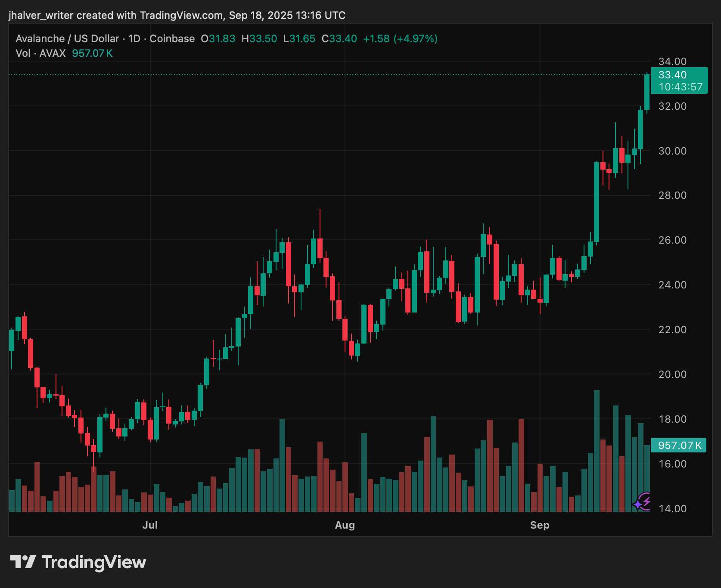Toggle the dotted previous-close price line
Viewport: 721px width, 588px height.
(x=301, y=74)
